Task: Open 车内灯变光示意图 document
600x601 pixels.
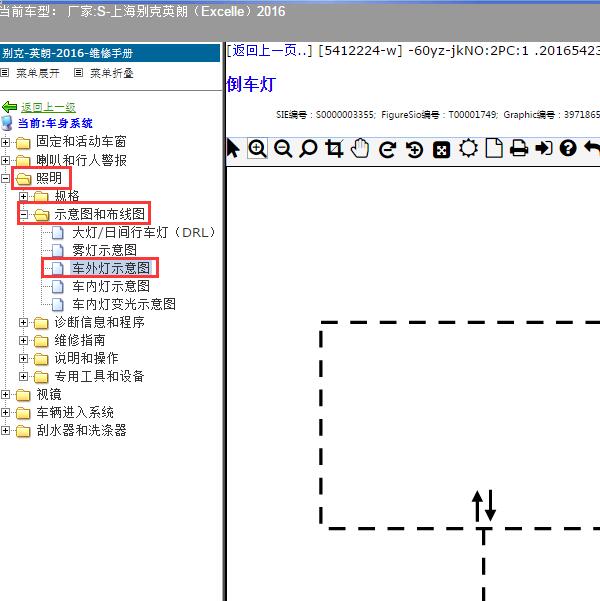Action: 124,304
